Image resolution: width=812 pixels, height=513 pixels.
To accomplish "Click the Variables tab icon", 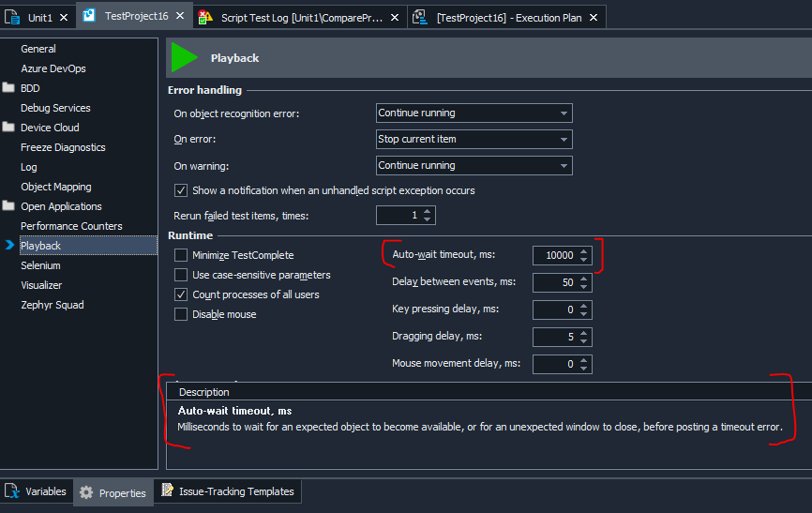I will pos(12,490).
